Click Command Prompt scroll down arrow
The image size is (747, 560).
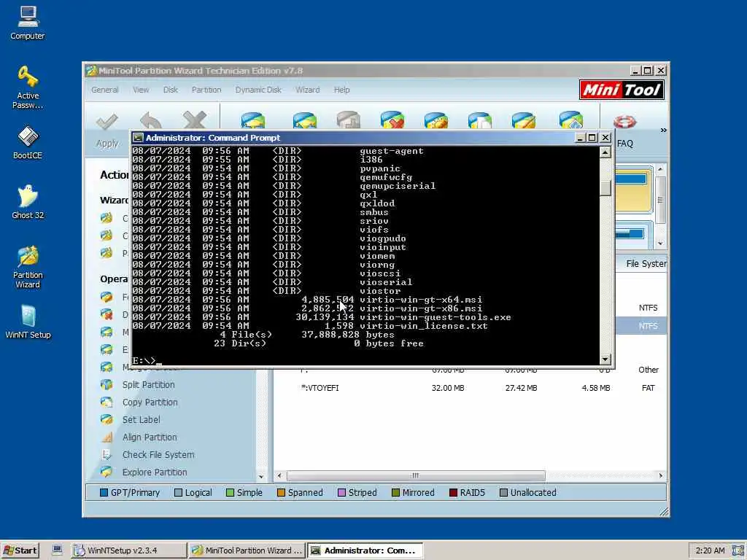(x=605, y=359)
